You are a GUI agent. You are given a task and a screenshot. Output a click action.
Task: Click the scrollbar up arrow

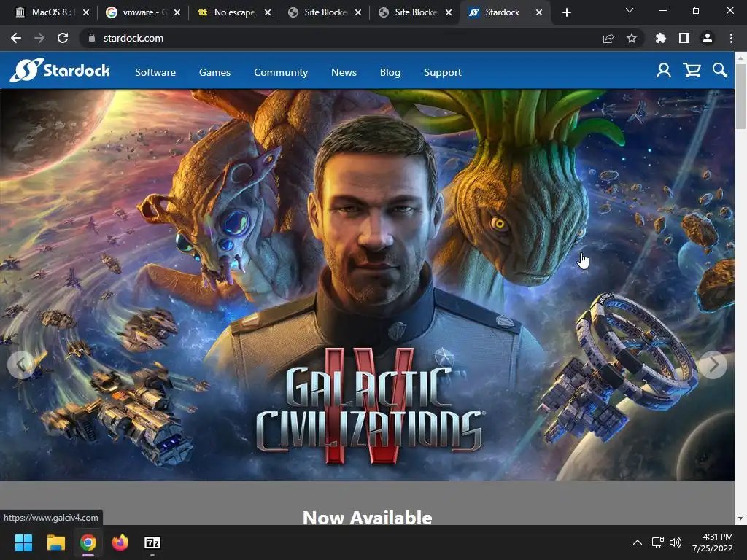pyautogui.click(x=740, y=58)
